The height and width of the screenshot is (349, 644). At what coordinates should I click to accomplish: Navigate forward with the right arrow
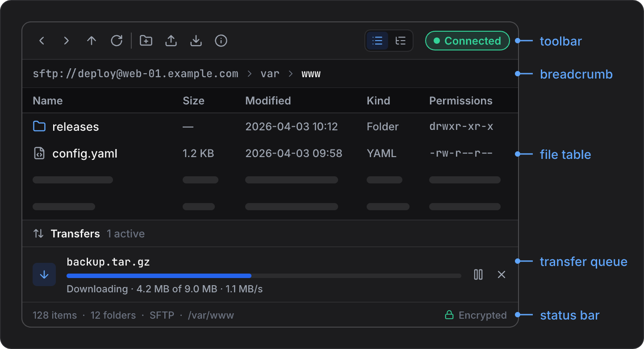pyautogui.click(x=67, y=41)
